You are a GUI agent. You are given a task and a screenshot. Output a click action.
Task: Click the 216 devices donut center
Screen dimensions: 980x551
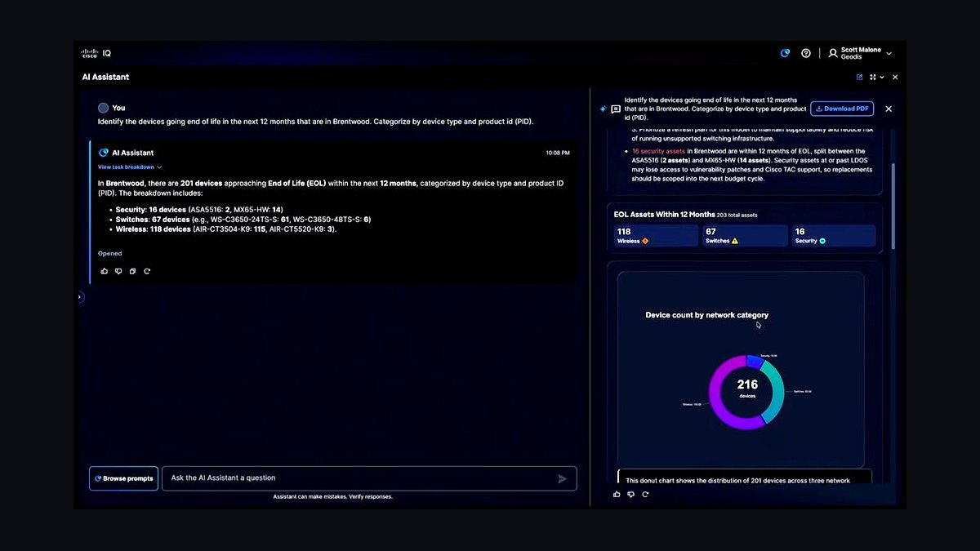pos(747,388)
